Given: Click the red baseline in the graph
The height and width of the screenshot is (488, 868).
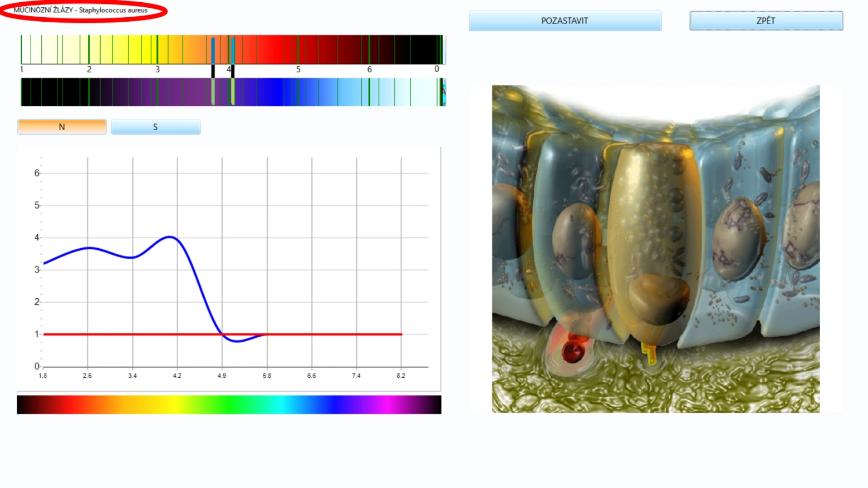Looking at the screenshot, I should [222, 334].
